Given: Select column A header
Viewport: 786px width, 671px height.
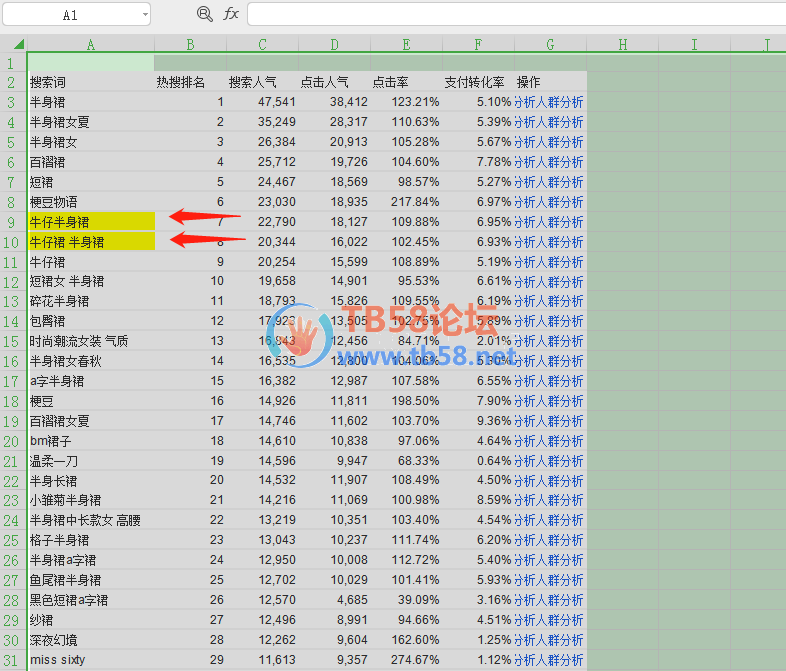Looking at the screenshot, I should [x=90, y=44].
